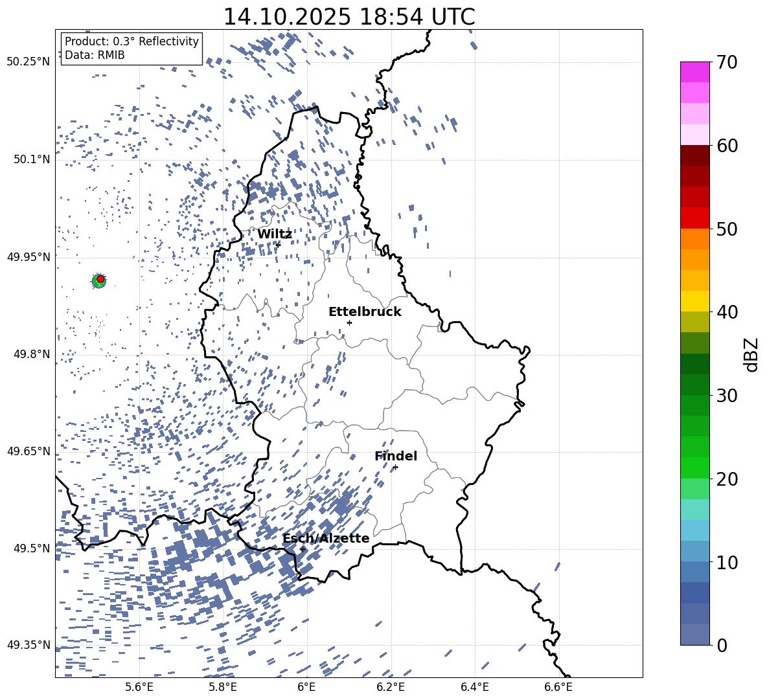Click the 6.4°E longitude label
767x700 pixels.
[x=474, y=687]
